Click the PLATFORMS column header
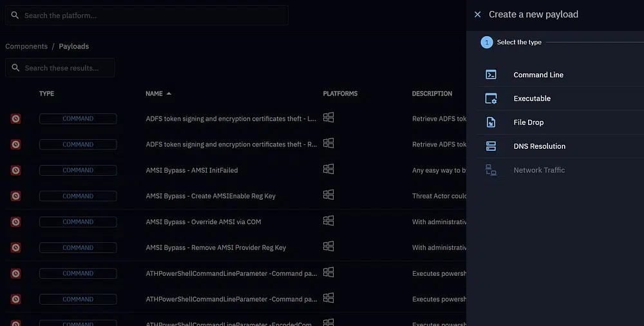 pyautogui.click(x=340, y=93)
